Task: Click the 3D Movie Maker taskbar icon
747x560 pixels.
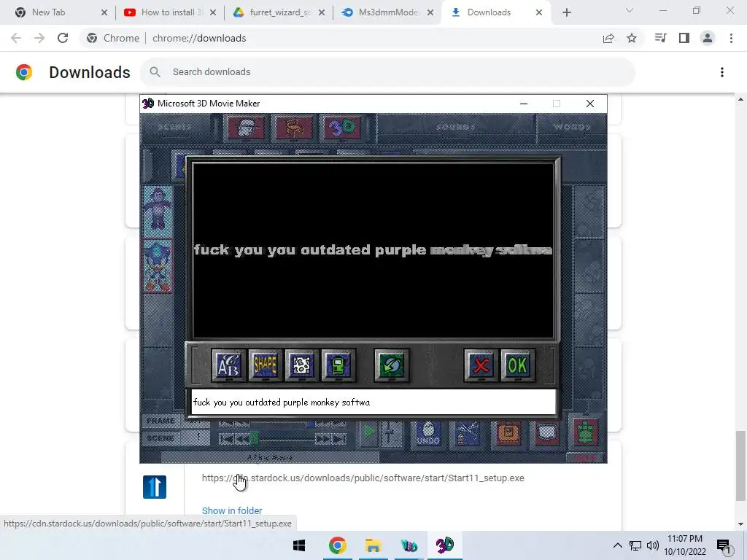Action: pyautogui.click(x=444, y=545)
